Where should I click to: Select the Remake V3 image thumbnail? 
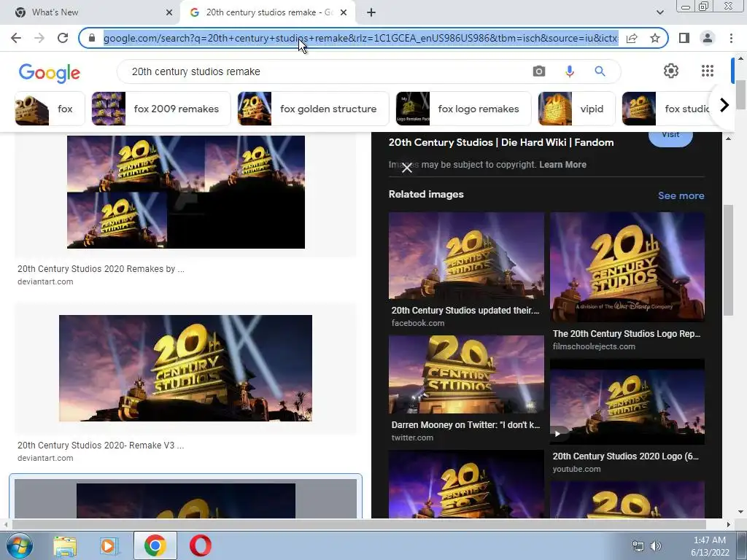185,368
